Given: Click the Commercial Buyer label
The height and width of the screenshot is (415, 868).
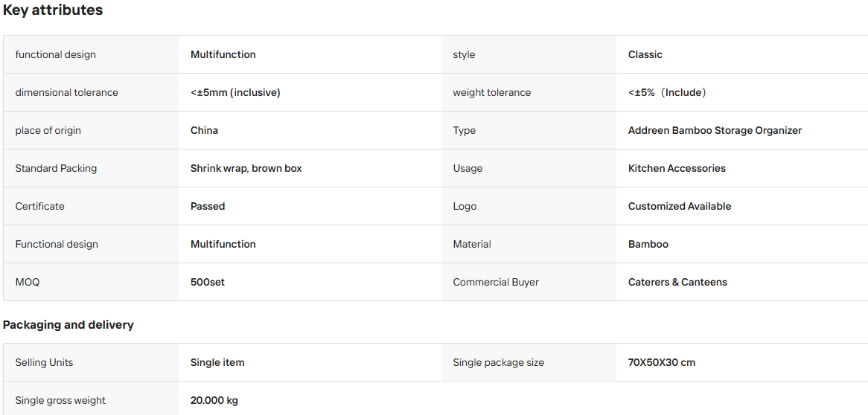Looking at the screenshot, I should 496,282.
